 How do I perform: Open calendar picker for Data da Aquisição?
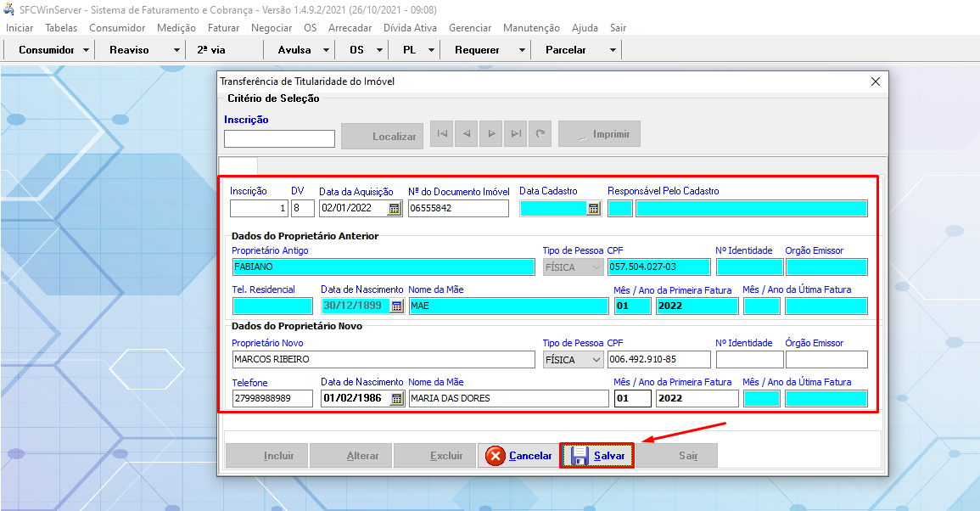[x=395, y=209]
